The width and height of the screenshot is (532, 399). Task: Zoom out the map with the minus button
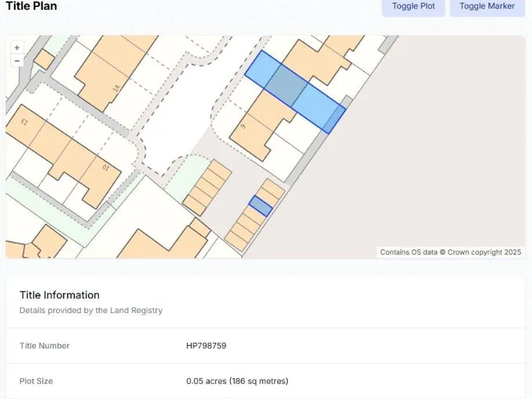(17, 61)
